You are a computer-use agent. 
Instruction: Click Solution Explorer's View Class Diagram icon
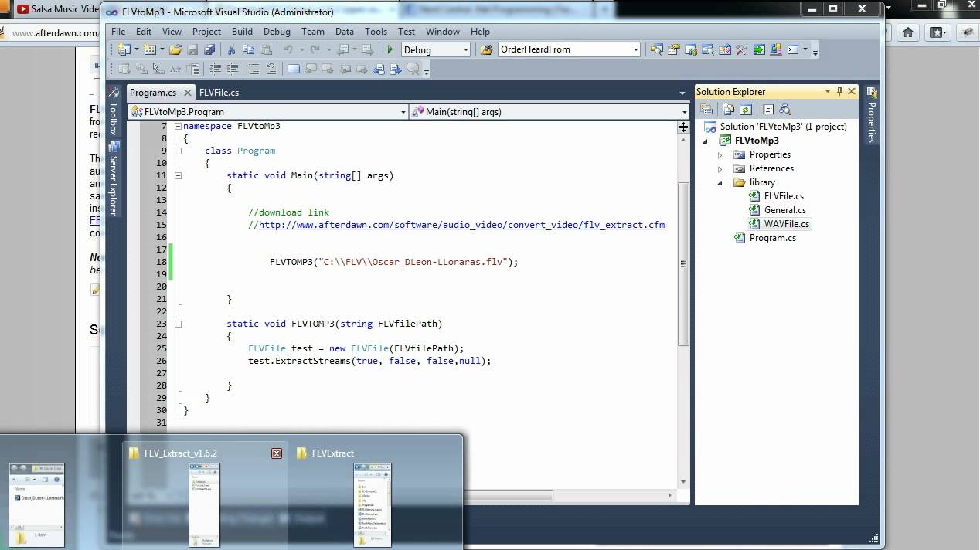785,110
